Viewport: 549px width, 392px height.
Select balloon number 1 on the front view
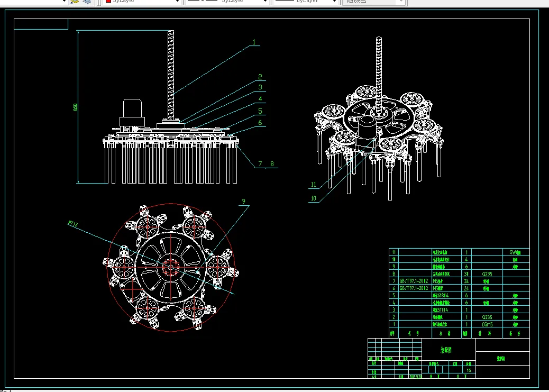254,42
